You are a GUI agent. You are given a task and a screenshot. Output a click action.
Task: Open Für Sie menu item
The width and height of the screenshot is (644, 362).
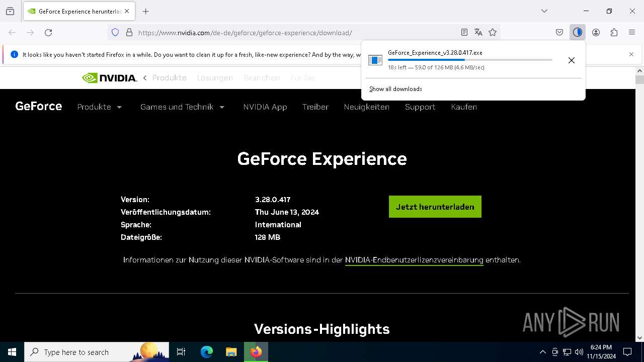(x=303, y=78)
